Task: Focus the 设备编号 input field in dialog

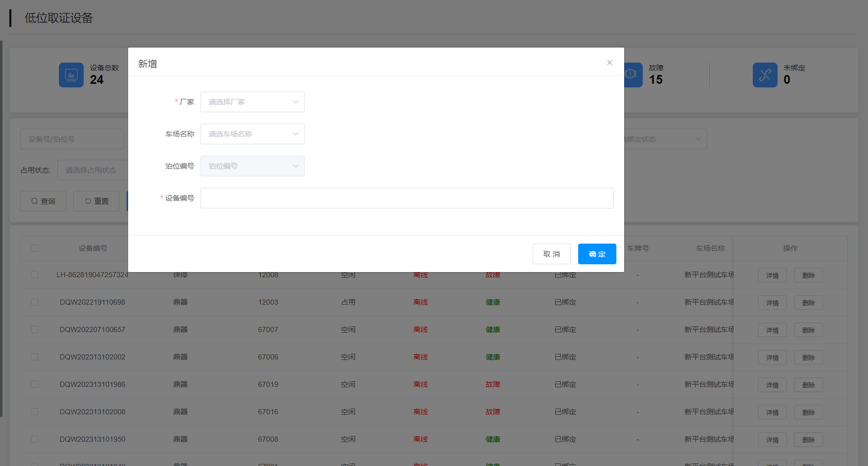Action: tap(407, 198)
